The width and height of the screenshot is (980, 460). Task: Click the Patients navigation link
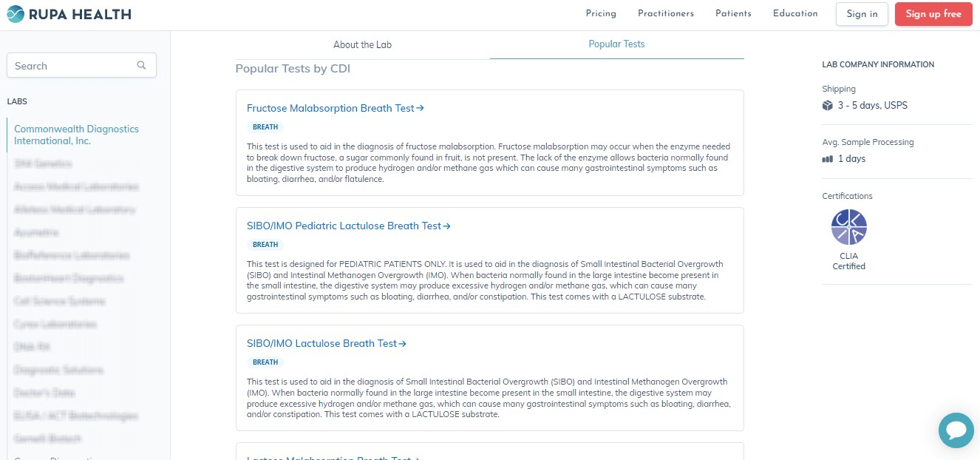coord(733,13)
